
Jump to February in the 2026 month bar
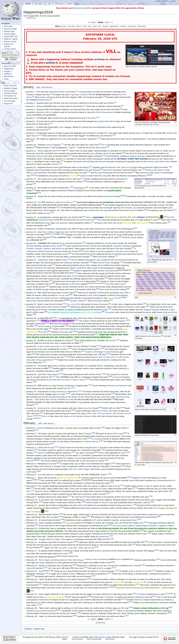click(71, 26)
